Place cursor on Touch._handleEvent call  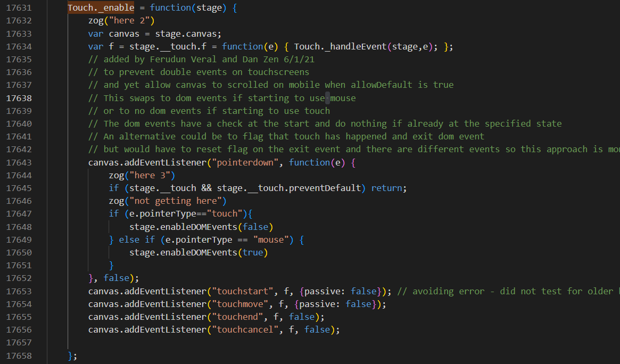(341, 46)
